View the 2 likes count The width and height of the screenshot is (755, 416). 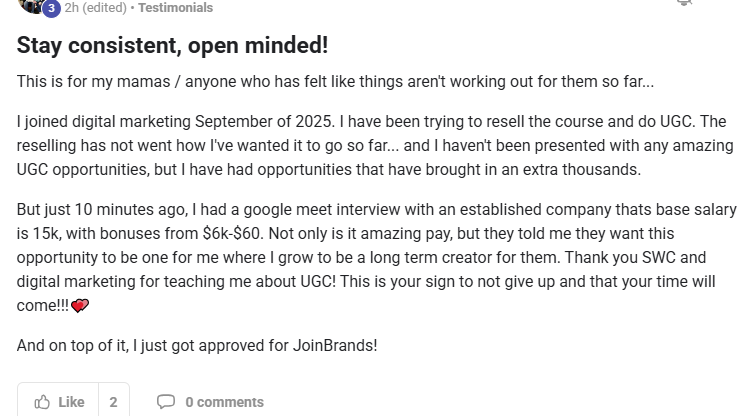coord(113,402)
